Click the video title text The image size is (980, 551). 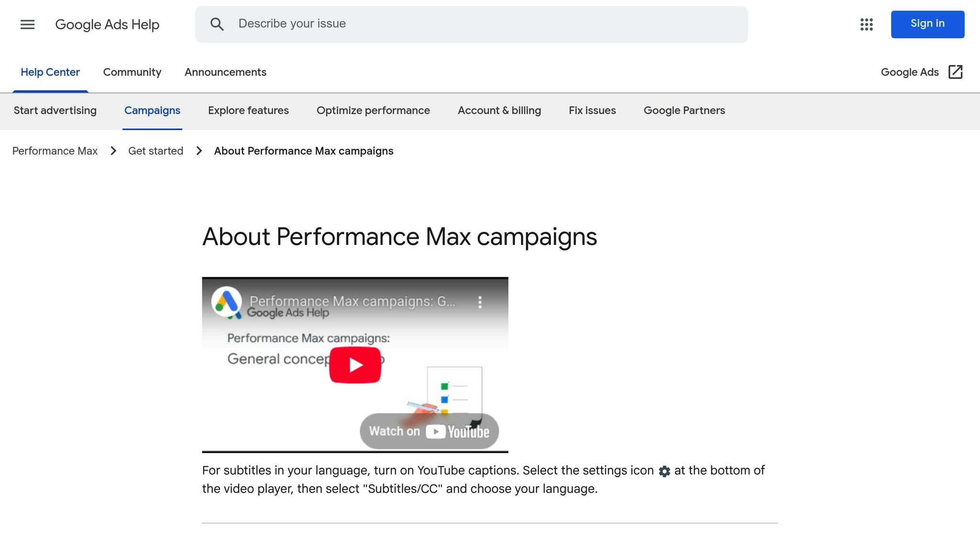(x=352, y=301)
